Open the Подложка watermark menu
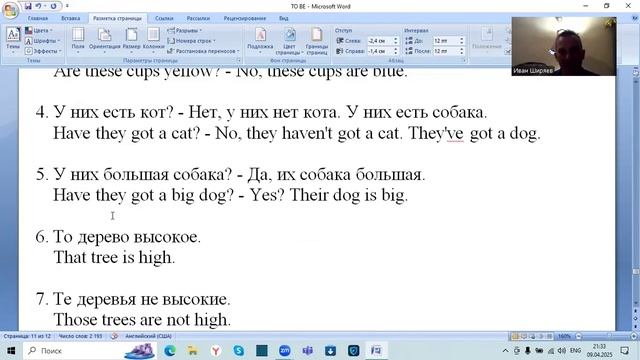Image resolution: width=640 pixels, height=360 pixels. click(x=260, y=40)
